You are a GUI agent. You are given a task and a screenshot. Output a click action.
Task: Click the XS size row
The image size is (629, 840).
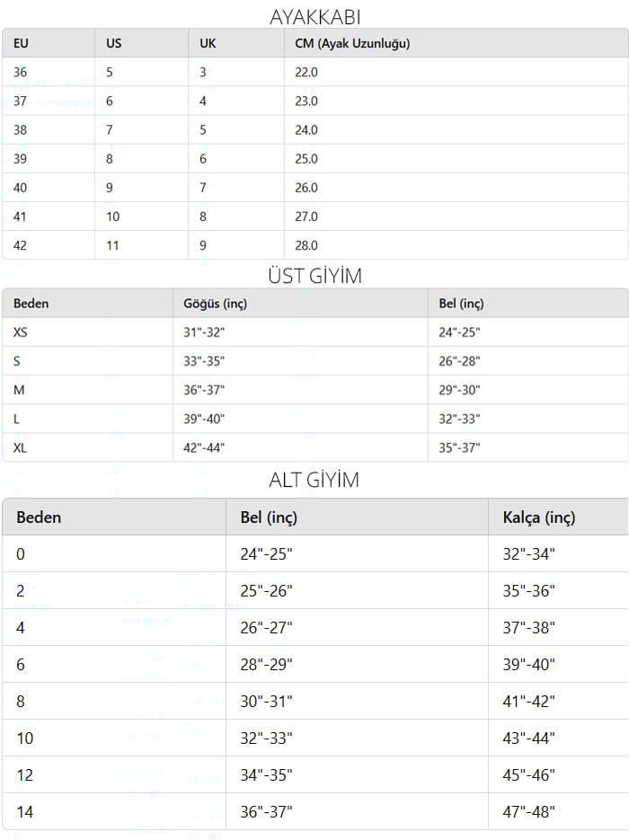click(x=315, y=332)
